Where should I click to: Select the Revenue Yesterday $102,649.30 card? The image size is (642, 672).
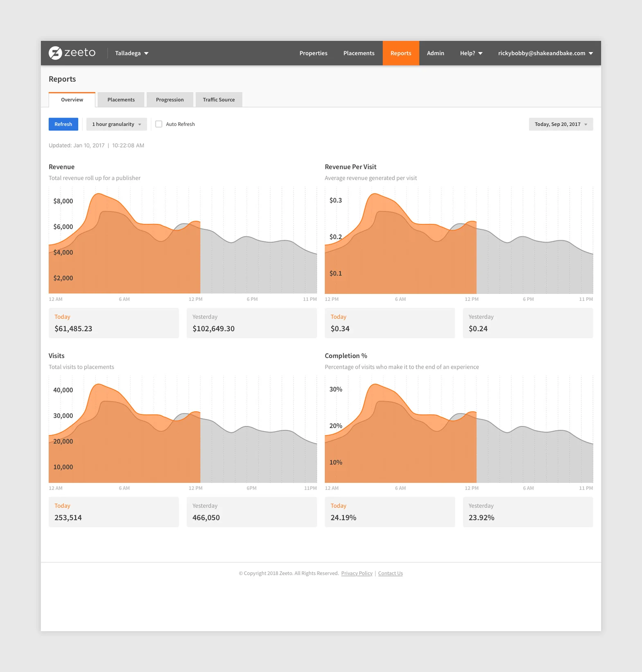(x=252, y=323)
